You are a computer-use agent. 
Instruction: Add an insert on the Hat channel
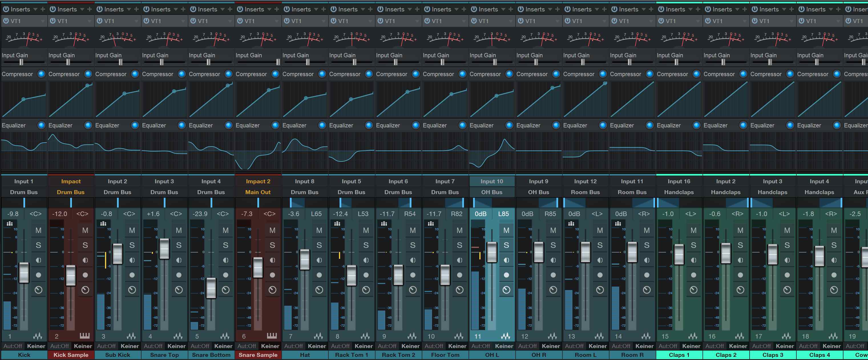(324, 9)
